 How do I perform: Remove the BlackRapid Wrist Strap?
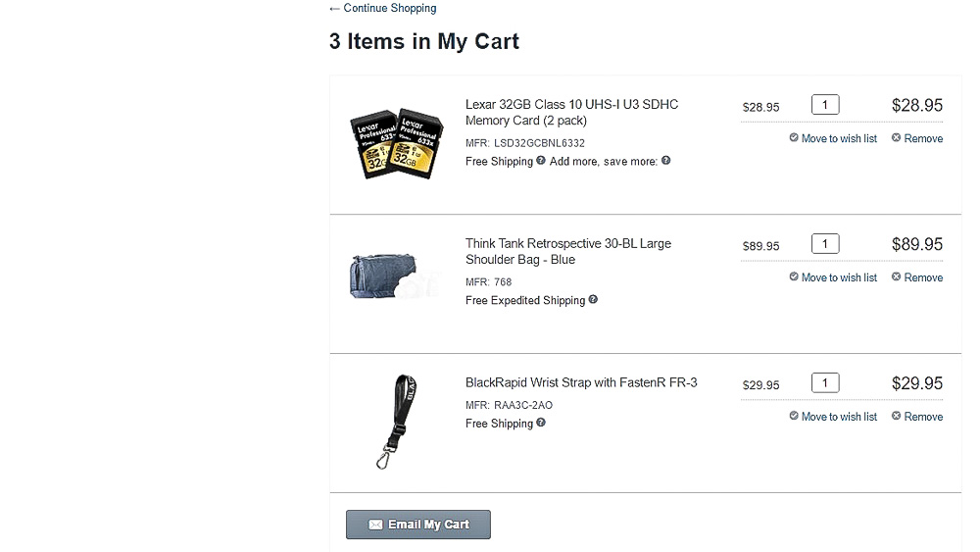click(917, 418)
